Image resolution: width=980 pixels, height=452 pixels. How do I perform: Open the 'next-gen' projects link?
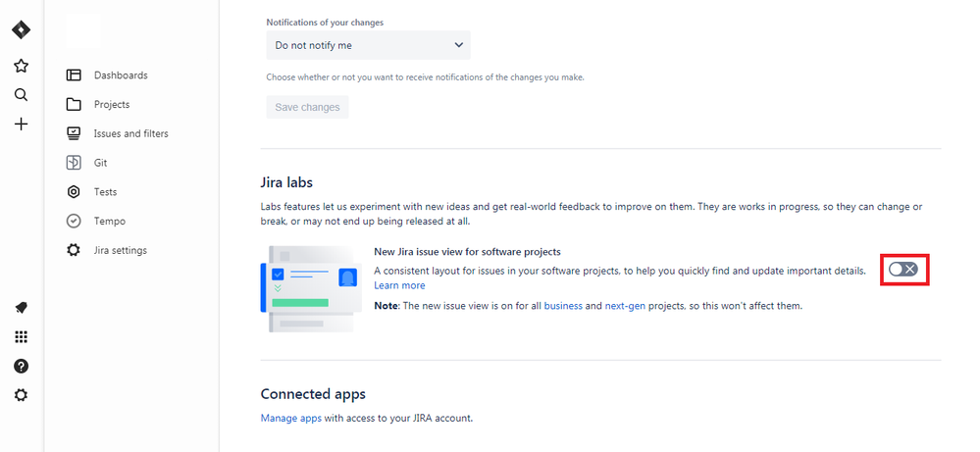[x=625, y=306]
